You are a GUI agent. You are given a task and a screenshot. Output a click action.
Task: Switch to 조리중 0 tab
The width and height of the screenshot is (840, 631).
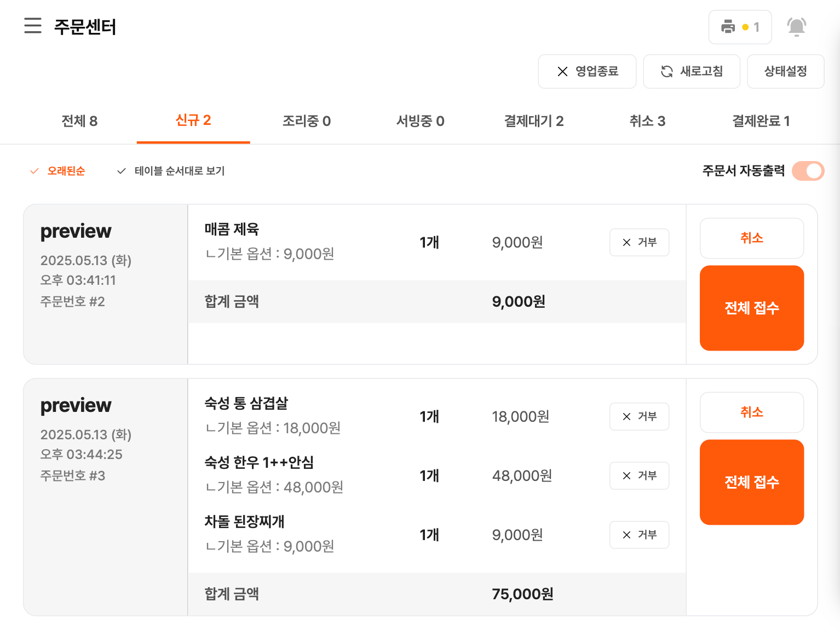point(307,121)
